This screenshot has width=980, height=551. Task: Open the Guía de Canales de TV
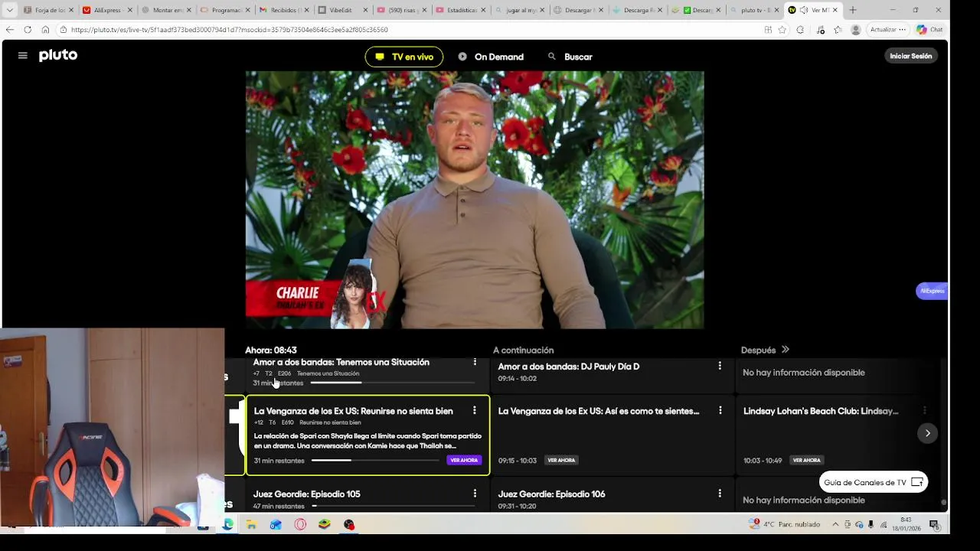pos(874,482)
